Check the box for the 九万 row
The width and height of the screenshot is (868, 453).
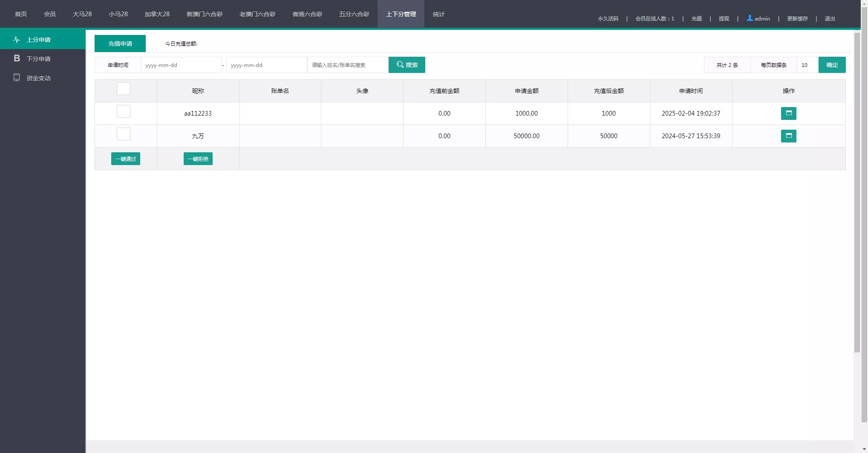pyautogui.click(x=124, y=134)
